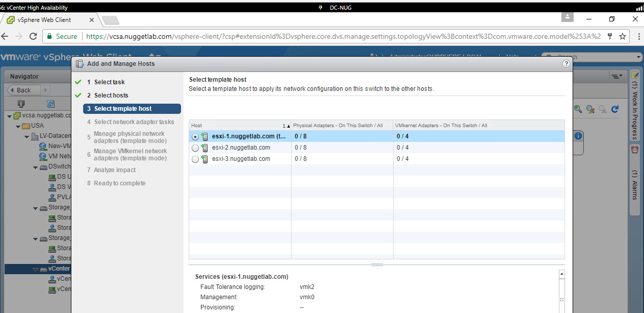Open the Alarms side panel tab
644x313 pixels.
[x=635, y=179]
